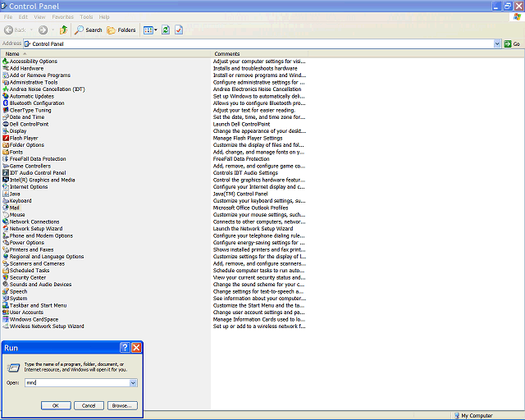
Task: Select the Java icon
Action: (6, 194)
